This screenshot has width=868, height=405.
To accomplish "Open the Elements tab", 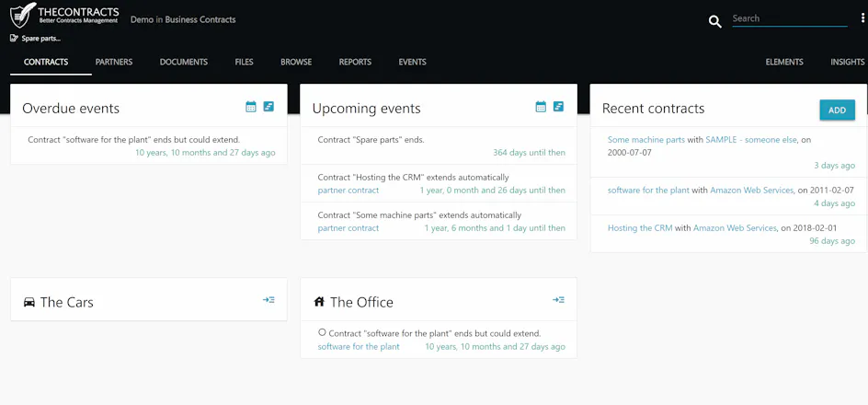I will click(784, 62).
